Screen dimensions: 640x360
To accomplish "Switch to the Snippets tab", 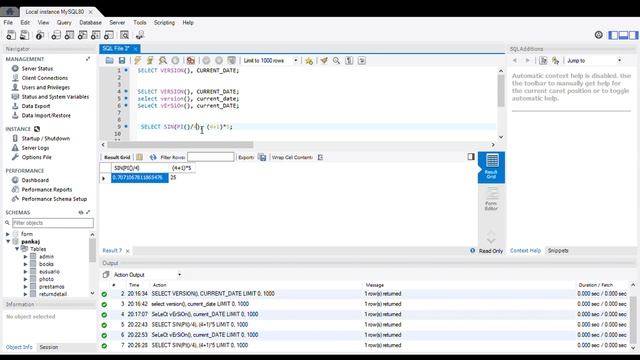I will [x=558, y=251].
